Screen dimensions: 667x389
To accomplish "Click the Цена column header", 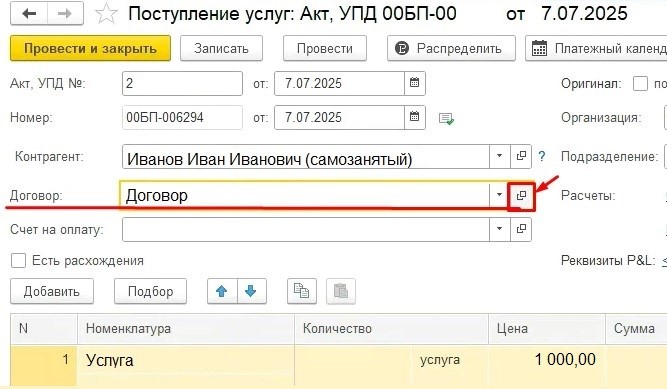I will (547, 329).
